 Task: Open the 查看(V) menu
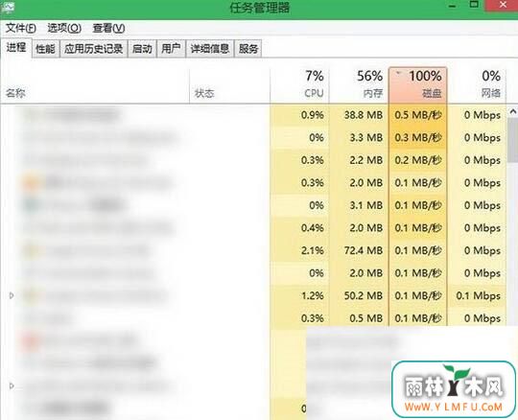pyautogui.click(x=108, y=29)
